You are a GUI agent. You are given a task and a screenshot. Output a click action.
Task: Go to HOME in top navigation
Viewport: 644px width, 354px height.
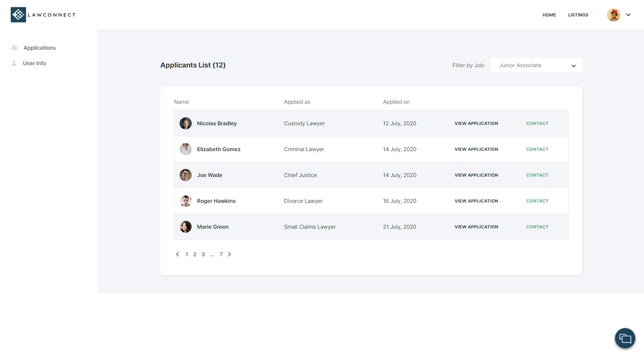point(549,15)
